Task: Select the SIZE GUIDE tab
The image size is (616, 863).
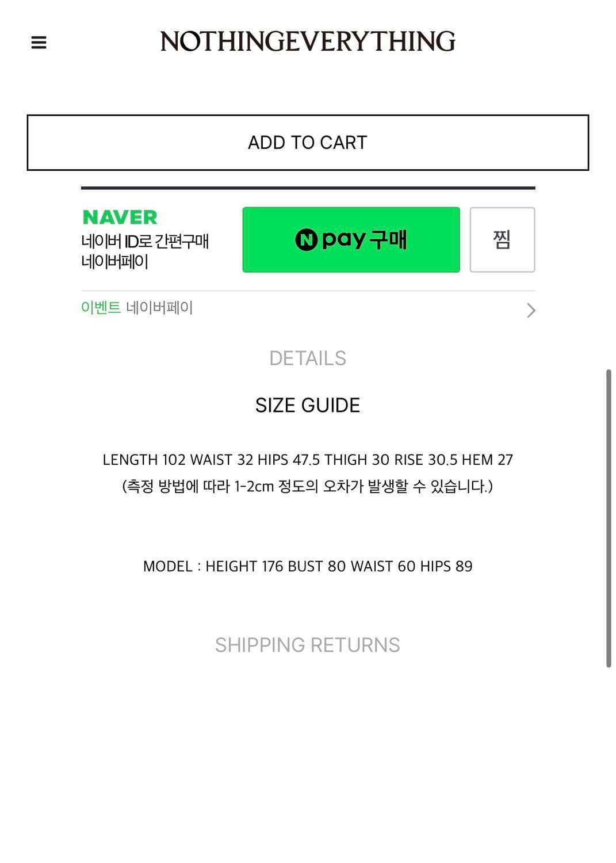Action: (308, 405)
